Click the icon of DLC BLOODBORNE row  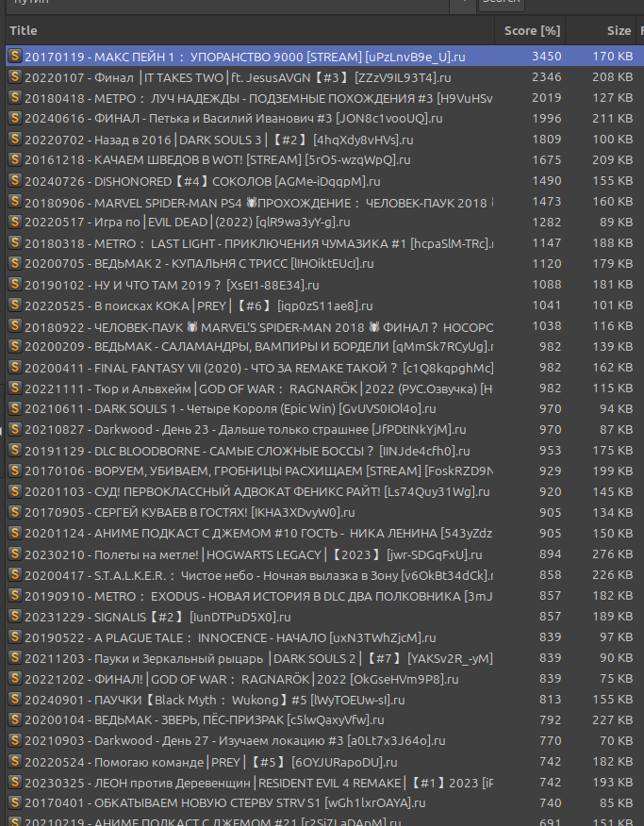point(15,451)
